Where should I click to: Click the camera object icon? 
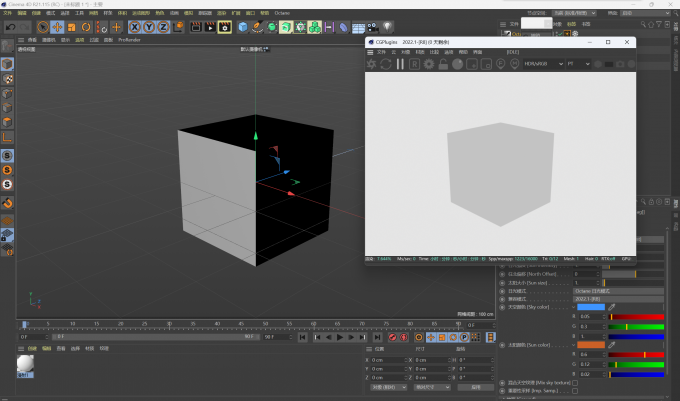[x=373, y=27]
